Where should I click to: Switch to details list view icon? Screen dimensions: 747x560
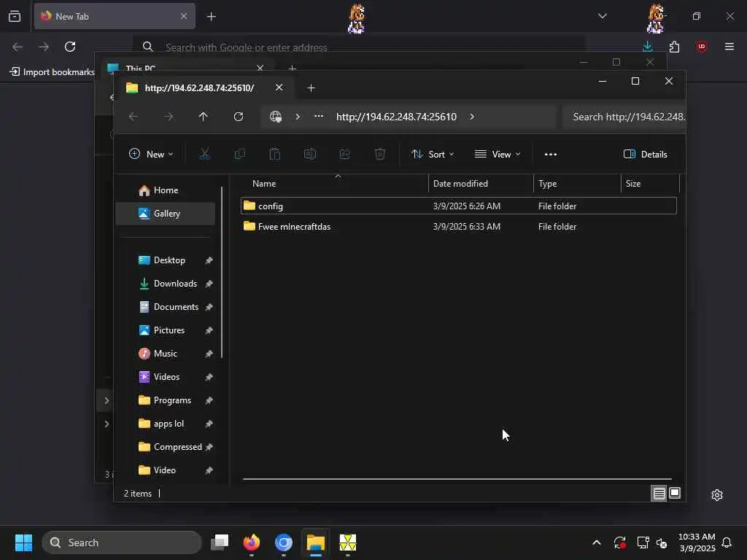click(x=659, y=494)
